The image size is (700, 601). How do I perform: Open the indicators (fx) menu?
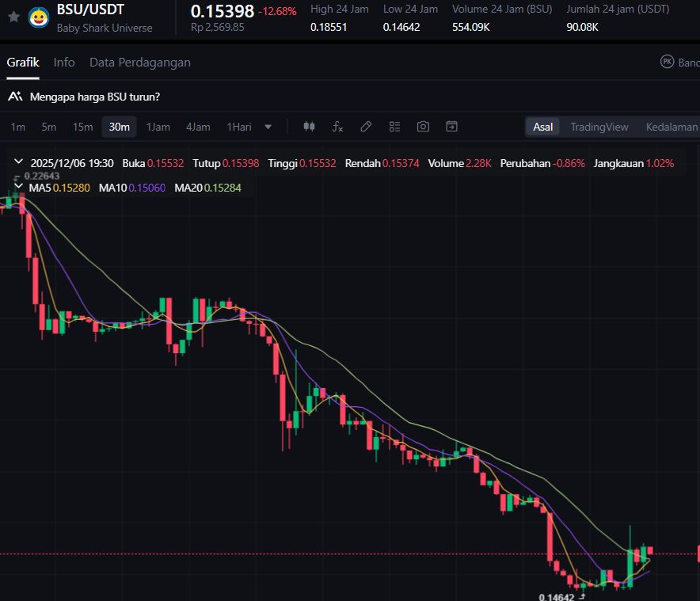pos(337,127)
